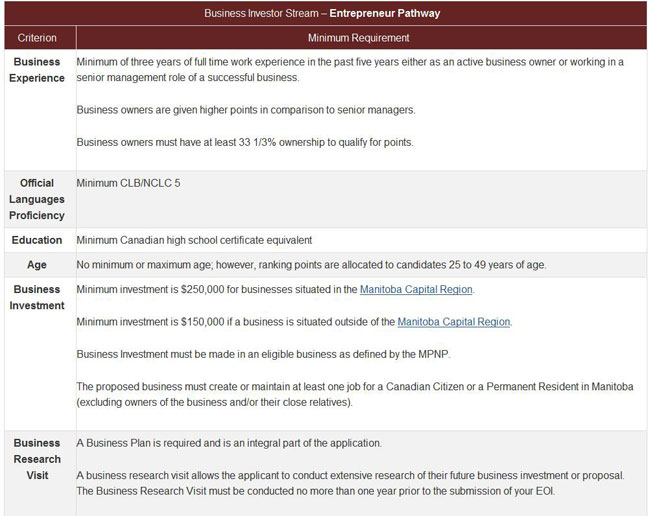Screen dimensions: 650x516
Task: Select the Education row label
Action: click(37, 240)
